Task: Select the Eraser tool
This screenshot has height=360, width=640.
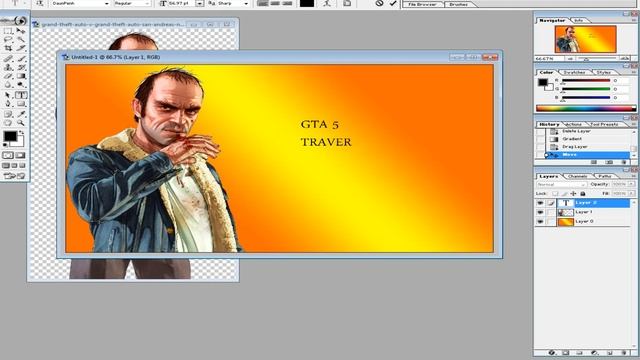Action: pyautogui.click(x=8, y=76)
